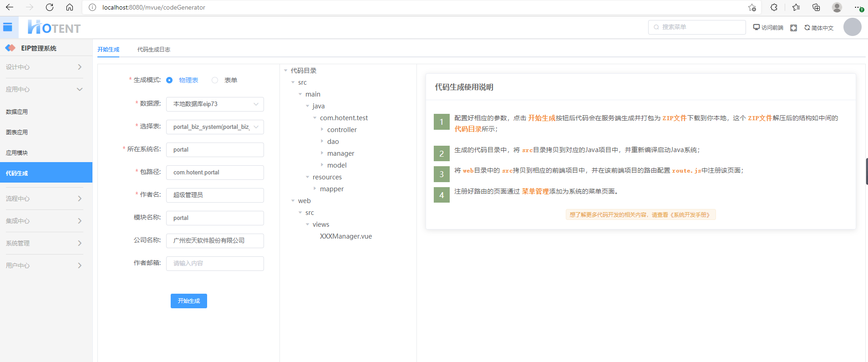Click the browser home icon

tap(70, 7)
